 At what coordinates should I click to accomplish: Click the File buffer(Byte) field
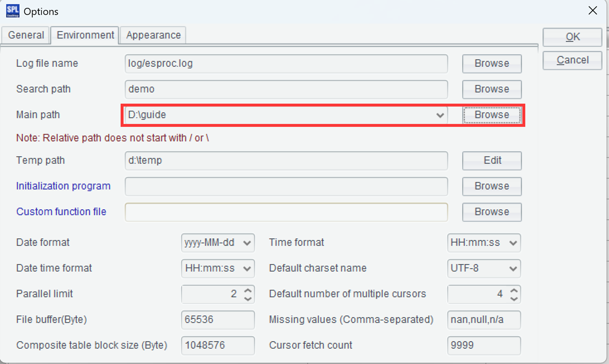(x=218, y=320)
